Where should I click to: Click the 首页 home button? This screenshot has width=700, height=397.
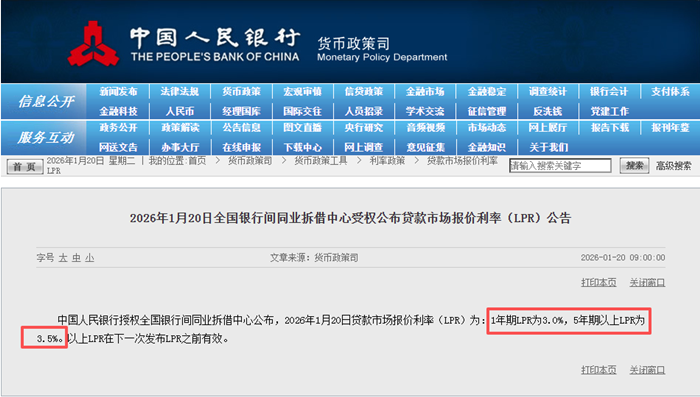[x=25, y=167]
